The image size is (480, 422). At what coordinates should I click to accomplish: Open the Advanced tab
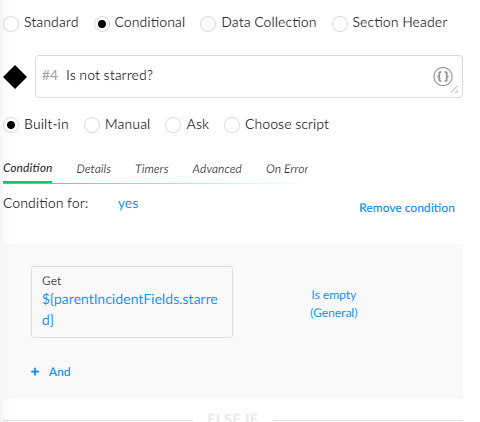tap(217, 169)
